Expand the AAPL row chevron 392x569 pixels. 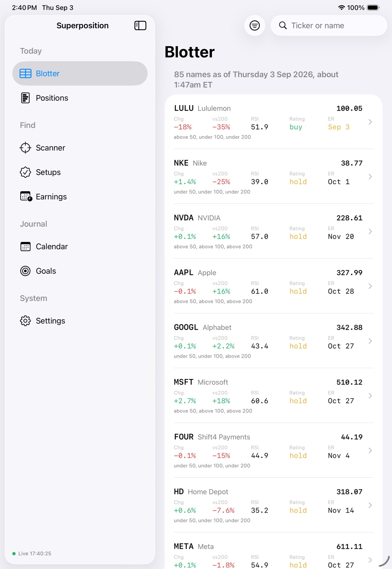(370, 286)
